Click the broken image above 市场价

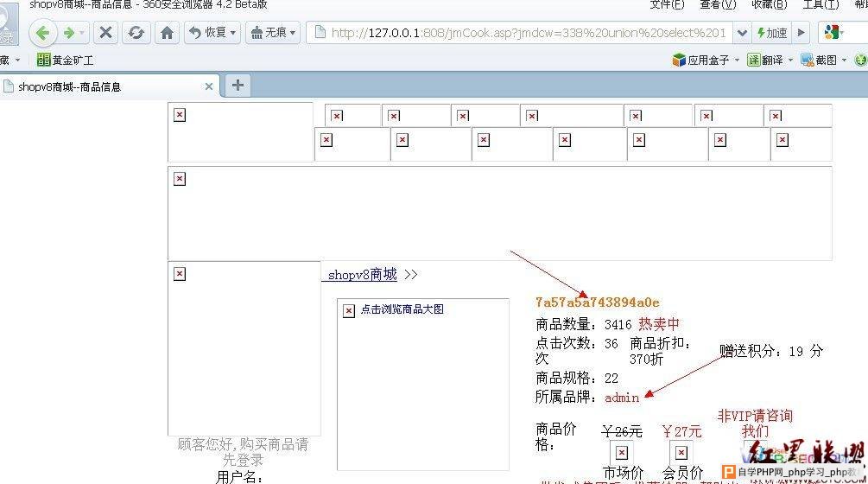[x=622, y=453]
